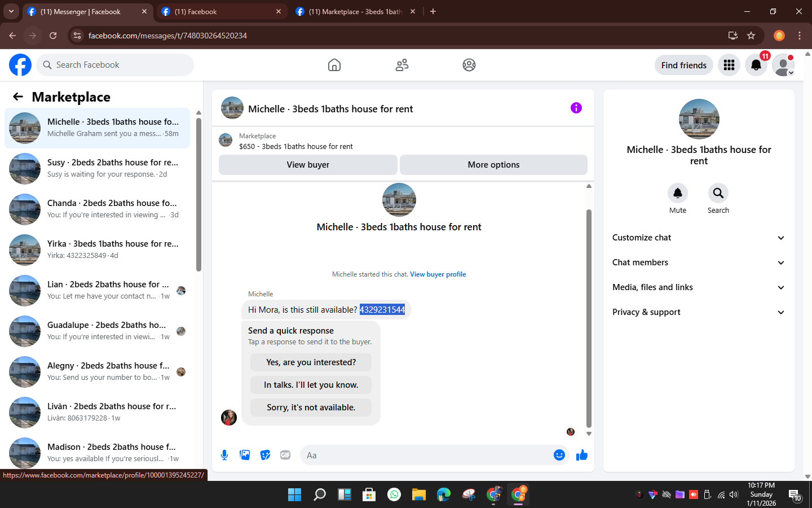Image resolution: width=812 pixels, height=508 pixels.
Task: Open Alegny 2beds 2baths conversation
Action: coord(97,372)
